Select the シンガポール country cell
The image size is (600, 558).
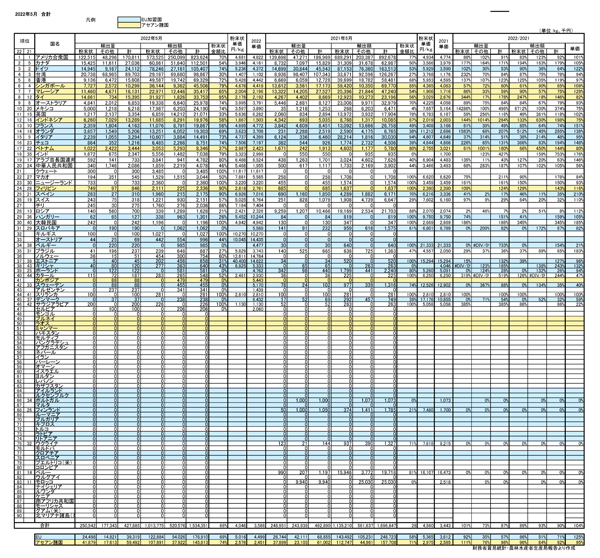pyautogui.click(x=55, y=86)
